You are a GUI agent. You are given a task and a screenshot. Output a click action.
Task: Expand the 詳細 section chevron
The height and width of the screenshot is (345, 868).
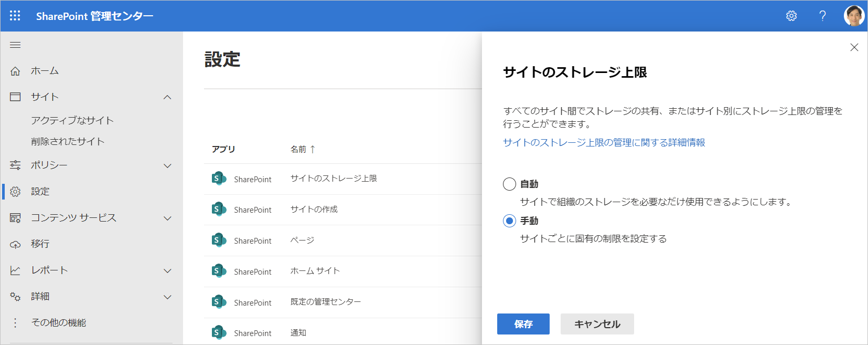click(167, 297)
